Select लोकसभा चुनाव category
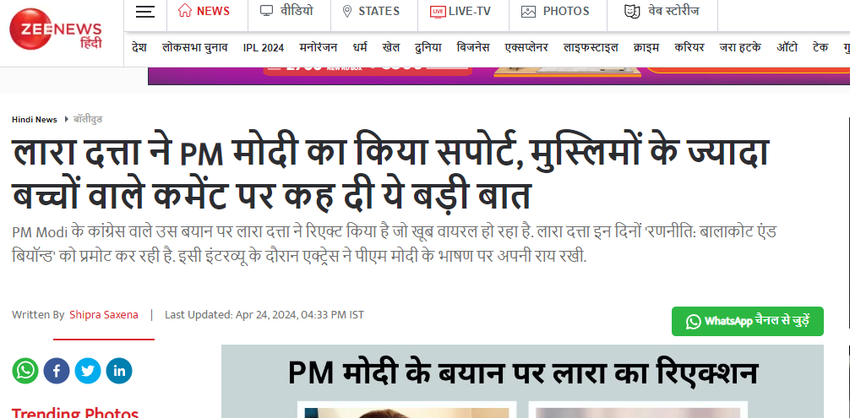The height and width of the screenshot is (418, 850). coord(195,48)
